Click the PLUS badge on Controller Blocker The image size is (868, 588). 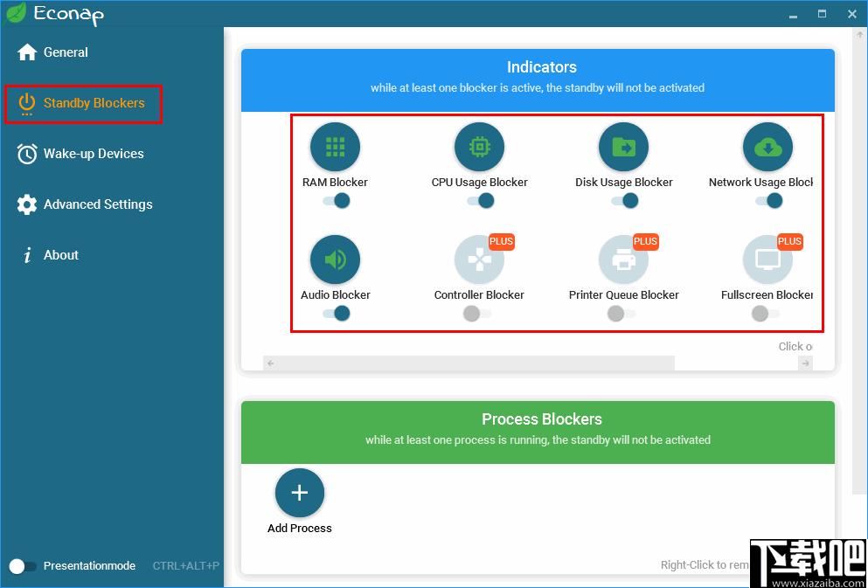(x=502, y=242)
